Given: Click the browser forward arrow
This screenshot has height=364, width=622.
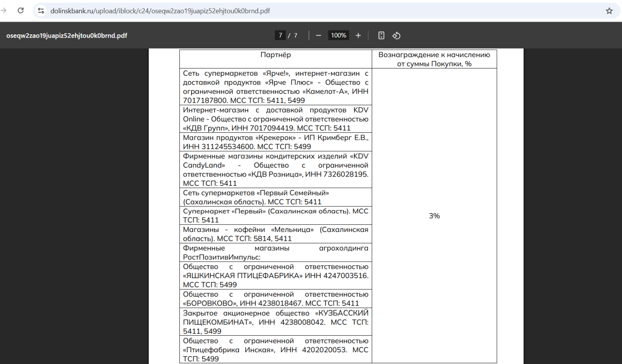Looking at the screenshot, I should (x=4, y=11).
